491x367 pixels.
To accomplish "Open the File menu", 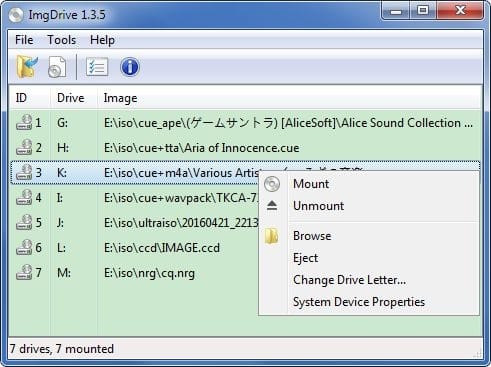I will [24, 40].
